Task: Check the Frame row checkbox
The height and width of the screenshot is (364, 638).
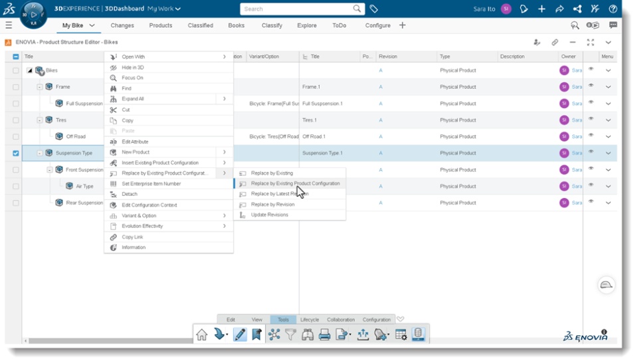Action: pos(15,87)
